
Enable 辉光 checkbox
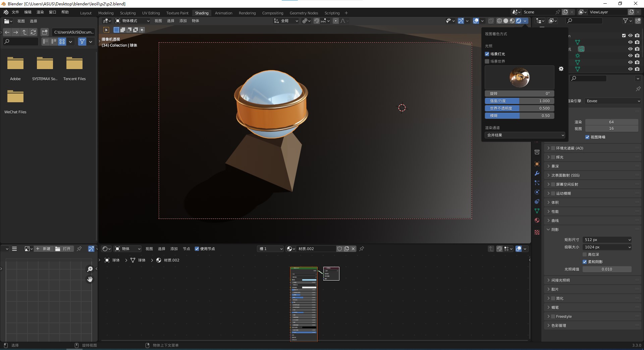[x=553, y=157]
